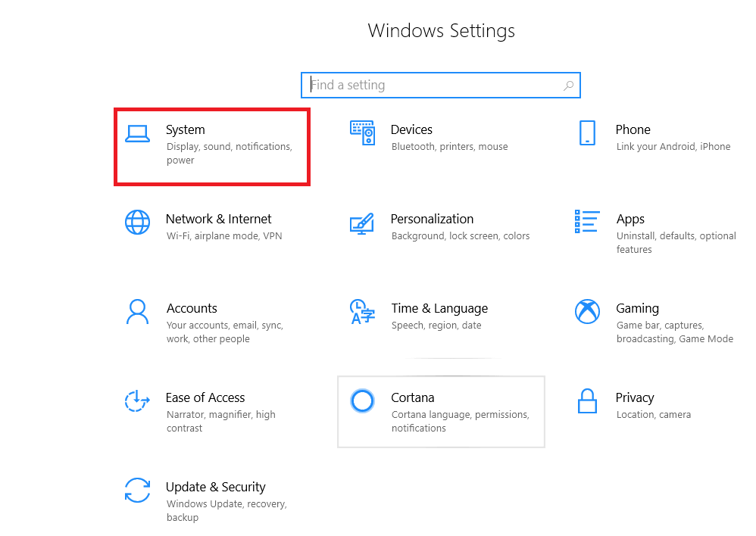Click the Time & Language icon
The height and width of the screenshot is (536, 756).
pyautogui.click(x=362, y=311)
